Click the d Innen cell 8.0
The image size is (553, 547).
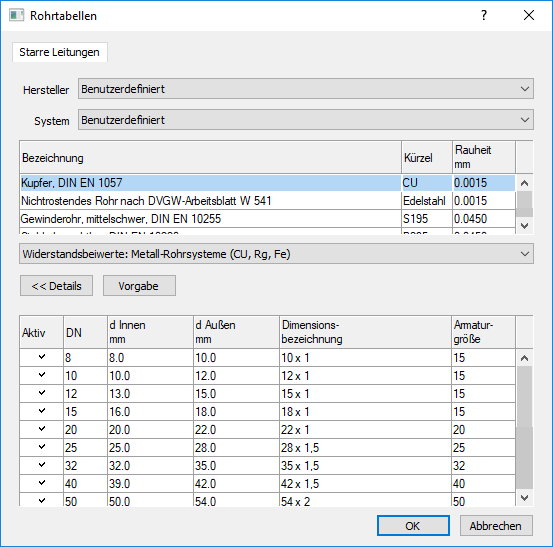(150, 358)
